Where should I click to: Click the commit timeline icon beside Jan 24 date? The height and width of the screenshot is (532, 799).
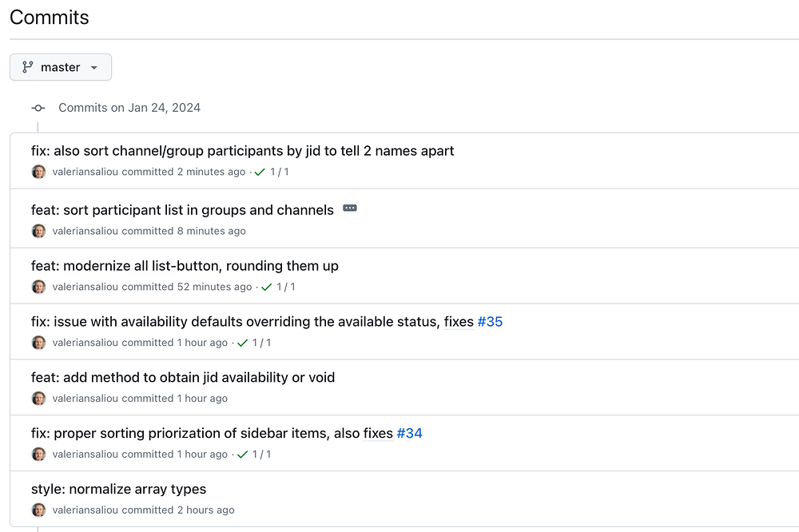[x=38, y=108]
